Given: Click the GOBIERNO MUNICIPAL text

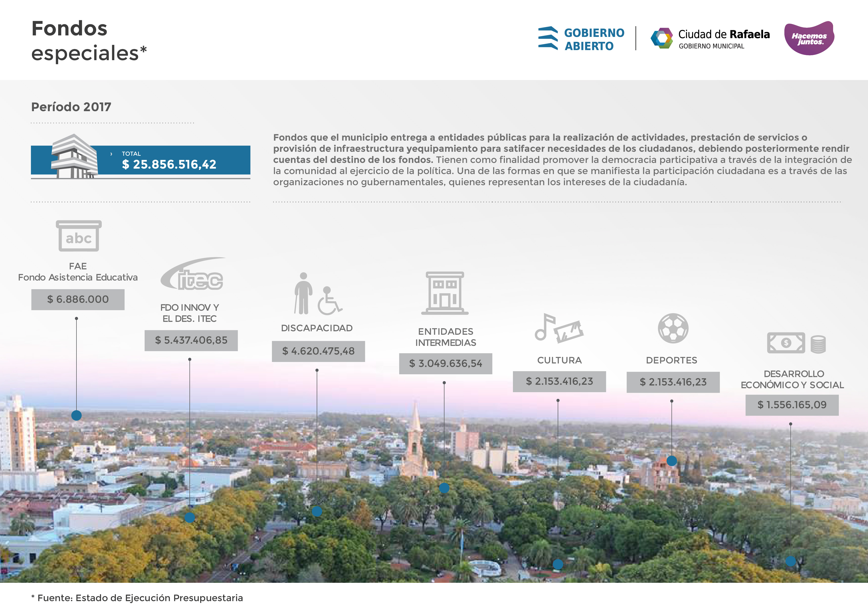Looking at the screenshot, I should coord(711,46).
